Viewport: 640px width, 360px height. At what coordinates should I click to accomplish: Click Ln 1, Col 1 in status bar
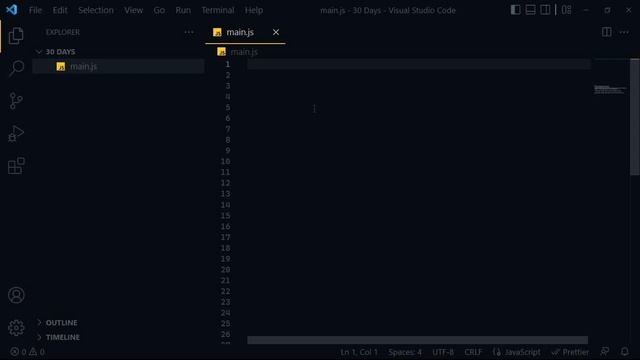(359, 352)
